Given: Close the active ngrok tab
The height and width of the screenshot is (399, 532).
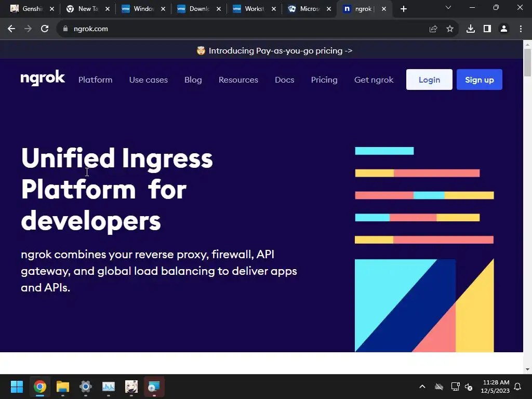Looking at the screenshot, I should point(384,9).
